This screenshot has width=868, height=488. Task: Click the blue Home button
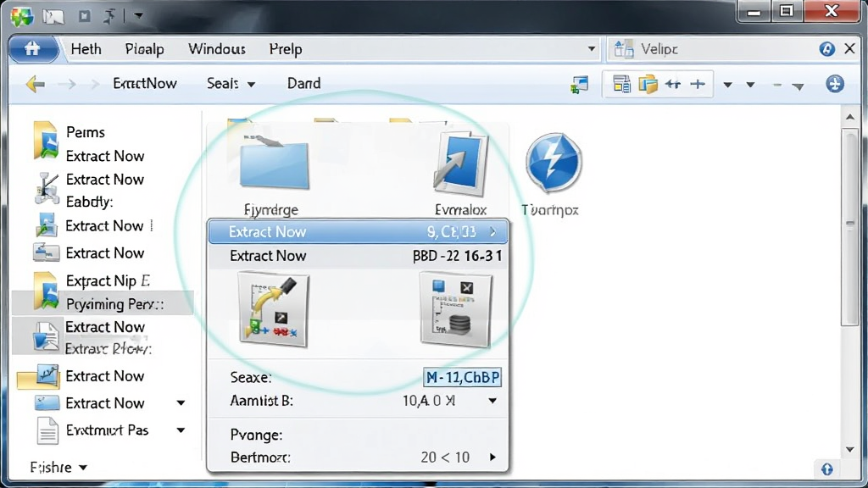[x=32, y=48]
